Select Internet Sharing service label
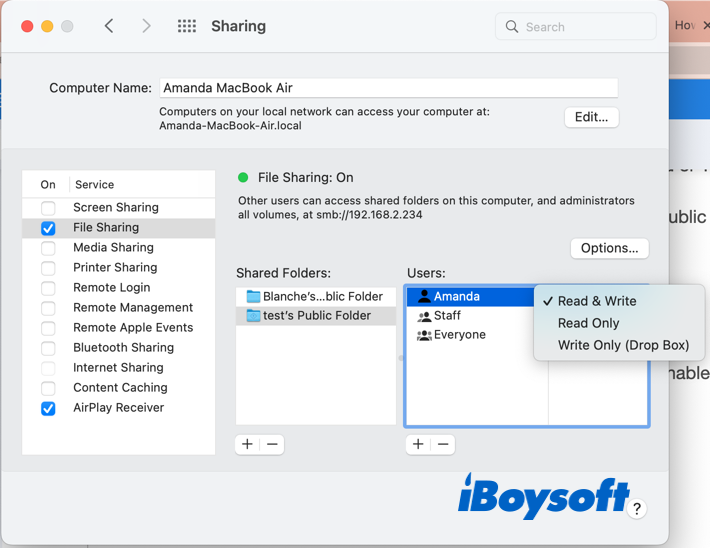This screenshot has height=548, width=710. click(x=118, y=367)
